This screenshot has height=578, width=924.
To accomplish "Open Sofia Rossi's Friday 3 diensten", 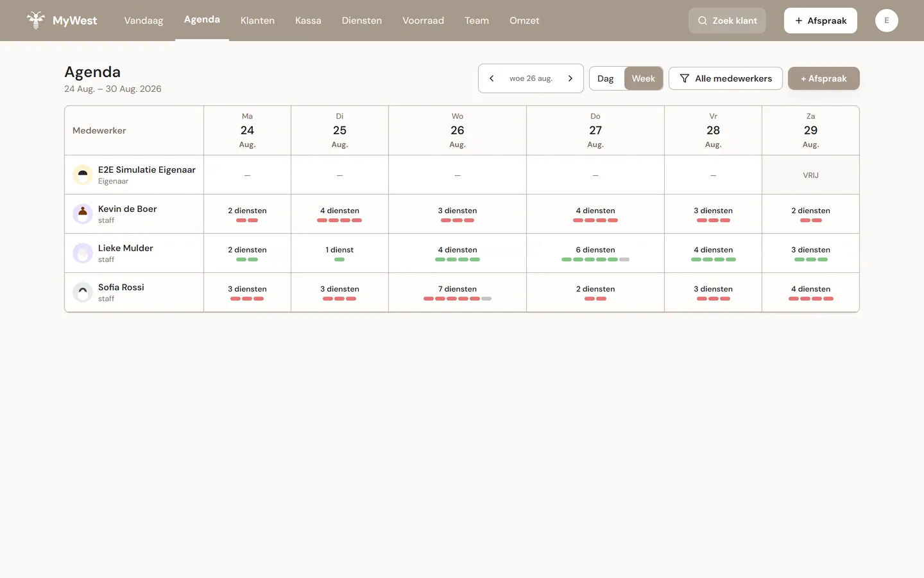I will click(x=713, y=292).
